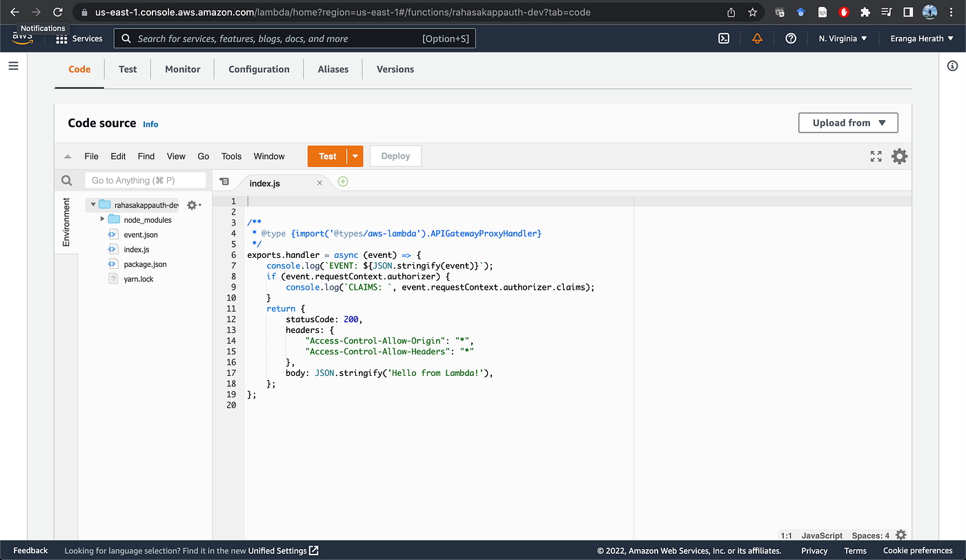This screenshot has width=966, height=560.
Task: Open the File menu in editor
Action: (91, 157)
